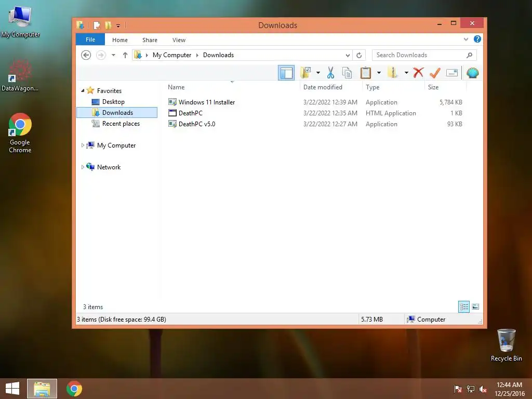
Task: Click the network tray icon
Action: point(470,389)
